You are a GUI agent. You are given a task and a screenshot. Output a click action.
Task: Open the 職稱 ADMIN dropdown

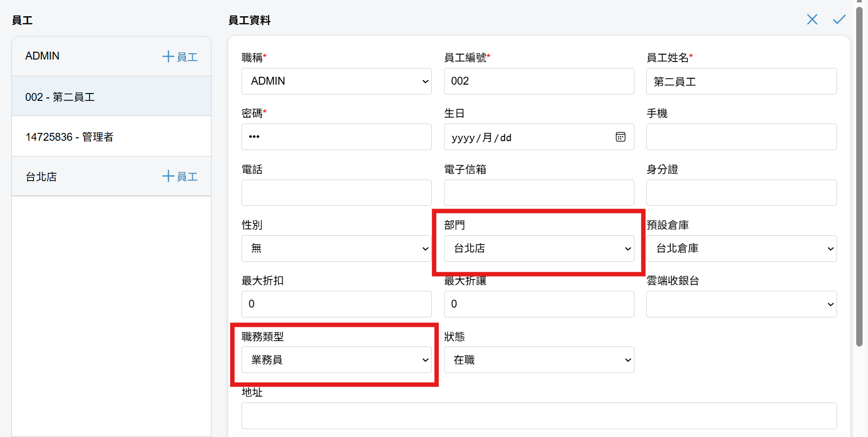coord(336,81)
